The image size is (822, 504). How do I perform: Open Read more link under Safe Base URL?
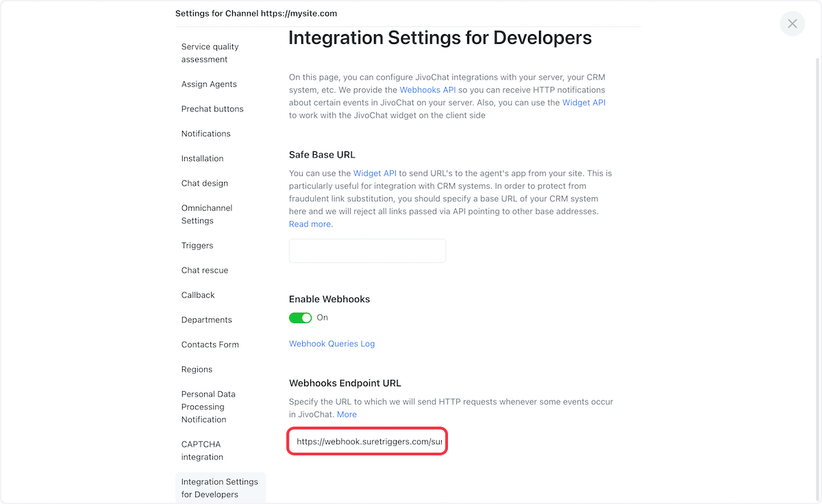(x=310, y=224)
